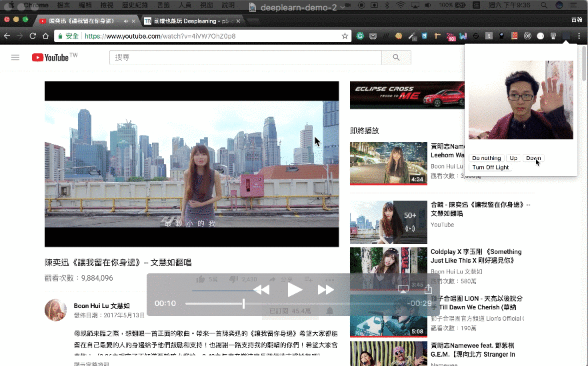Click the fast-forward button in media overlay
The height and width of the screenshot is (366, 588).
(x=325, y=289)
